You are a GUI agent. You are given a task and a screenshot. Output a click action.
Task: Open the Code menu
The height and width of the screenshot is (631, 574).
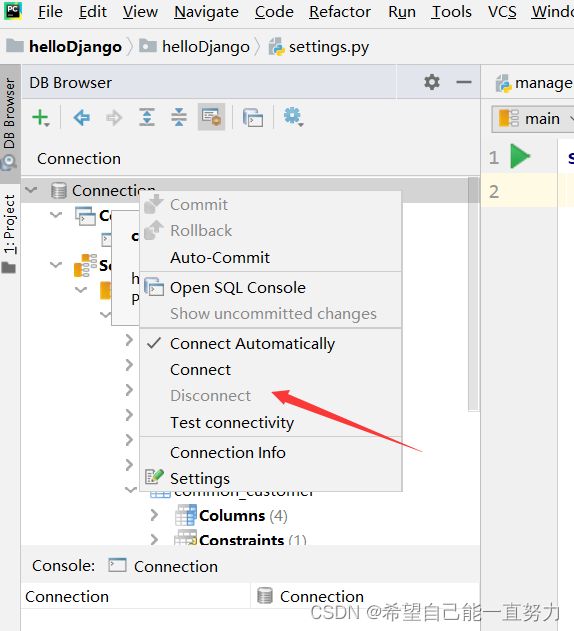pyautogui.click(x=274, y=11)
